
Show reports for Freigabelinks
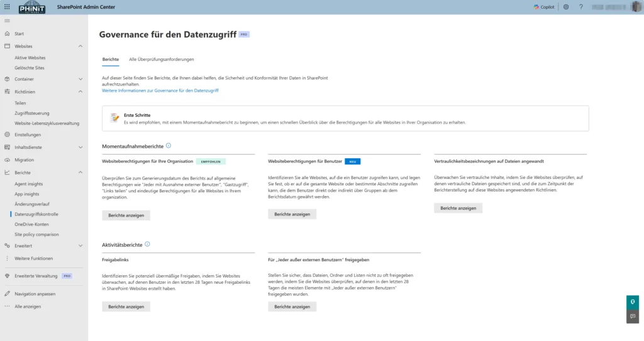(x=126, y=306)
